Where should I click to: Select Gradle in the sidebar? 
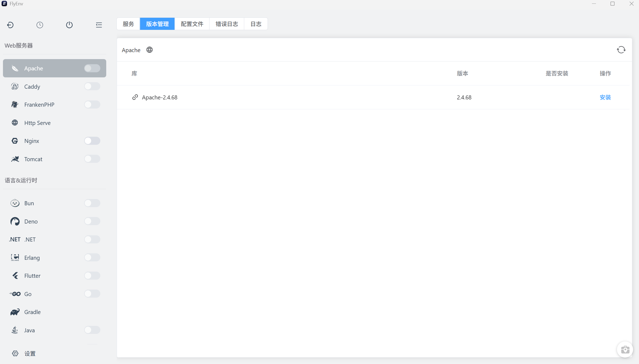pyautogui.click(x=55, y=312)
